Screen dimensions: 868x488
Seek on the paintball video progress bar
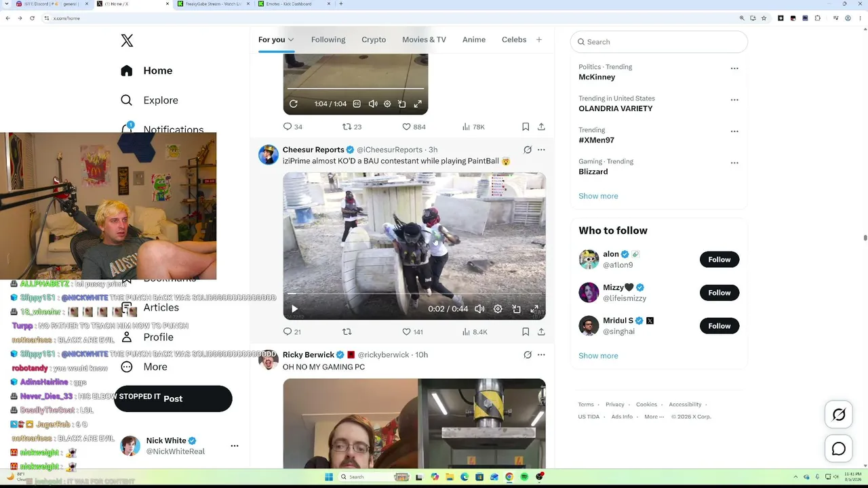[414, 293]
